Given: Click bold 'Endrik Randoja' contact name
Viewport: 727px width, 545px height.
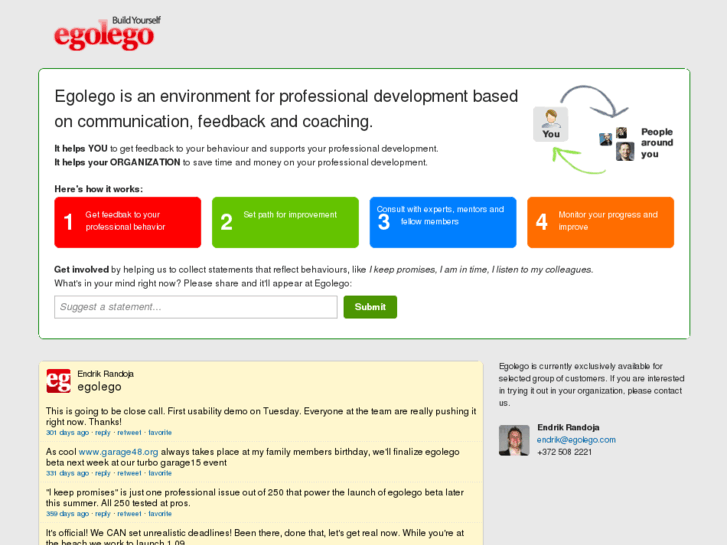Looking at the screenshot, I should pos(568,428).
